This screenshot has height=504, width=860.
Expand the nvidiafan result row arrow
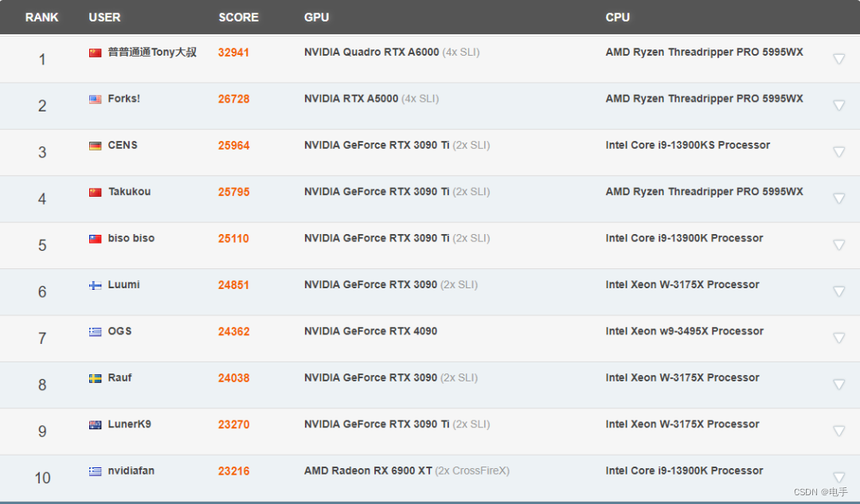838,477
